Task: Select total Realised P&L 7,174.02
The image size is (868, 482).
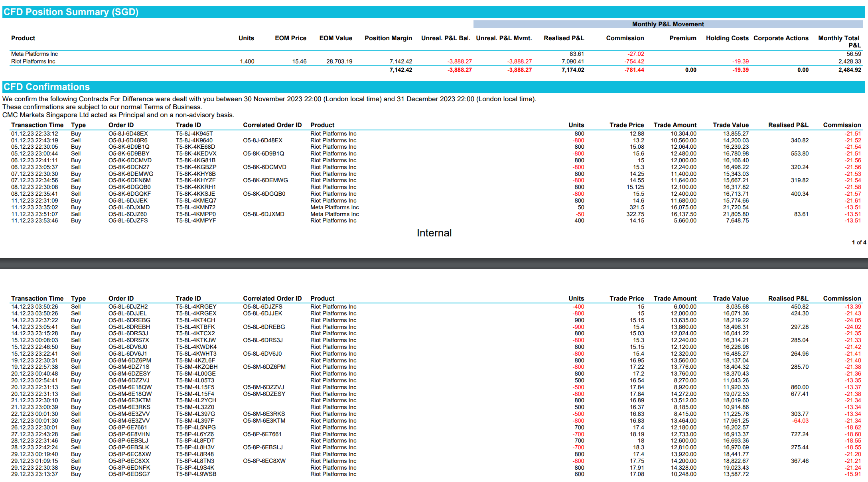Action: click(x=573, y=70)
